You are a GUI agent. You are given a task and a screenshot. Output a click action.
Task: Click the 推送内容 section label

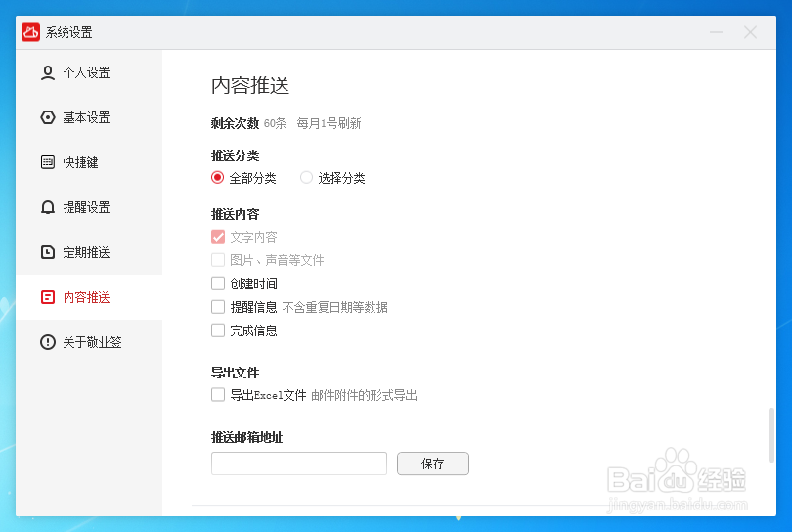pyautogui.click(x=235, y=215)
